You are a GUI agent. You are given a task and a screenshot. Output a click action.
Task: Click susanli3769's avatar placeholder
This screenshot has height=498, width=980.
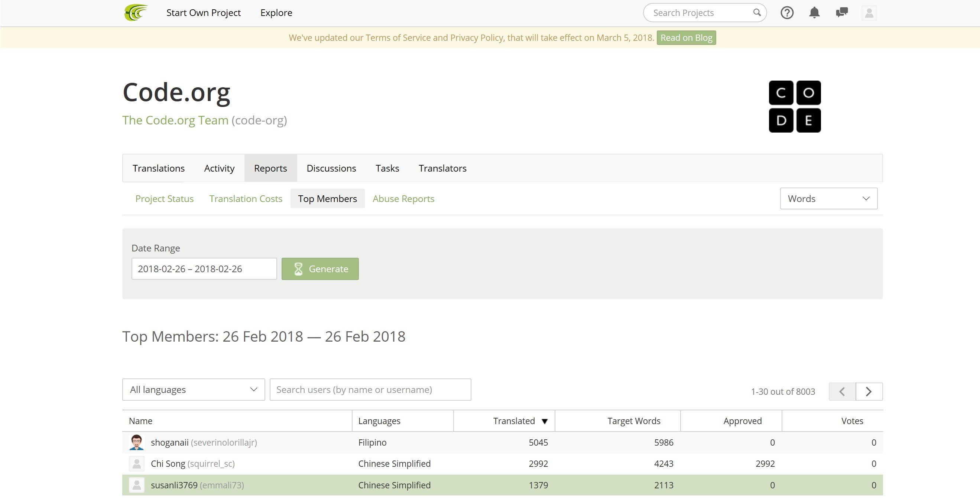pos(137,485)
